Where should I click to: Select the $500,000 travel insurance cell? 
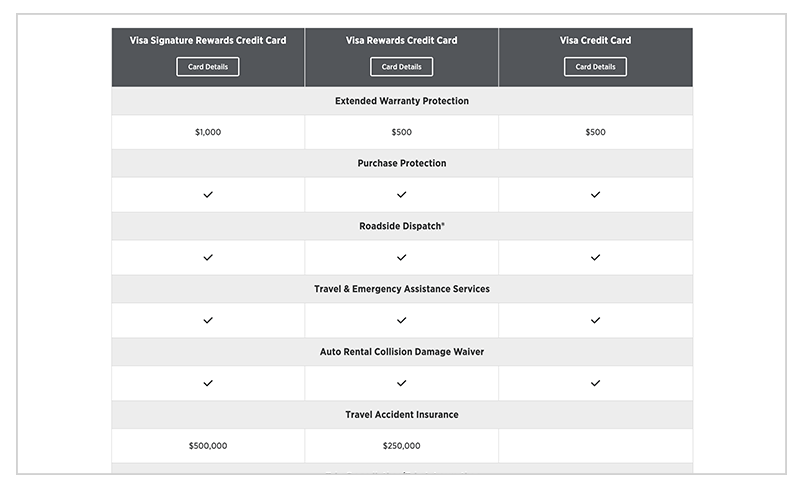point(208,446)
